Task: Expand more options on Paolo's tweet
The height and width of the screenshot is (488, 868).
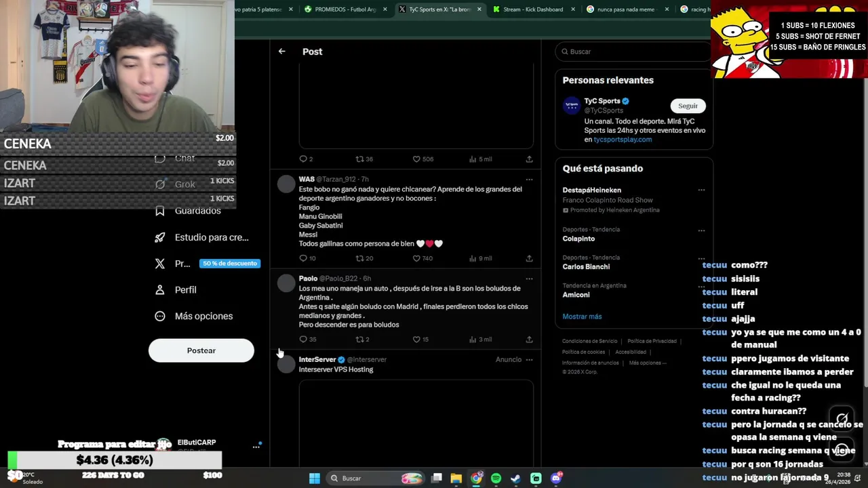Action: click(529, 279)
